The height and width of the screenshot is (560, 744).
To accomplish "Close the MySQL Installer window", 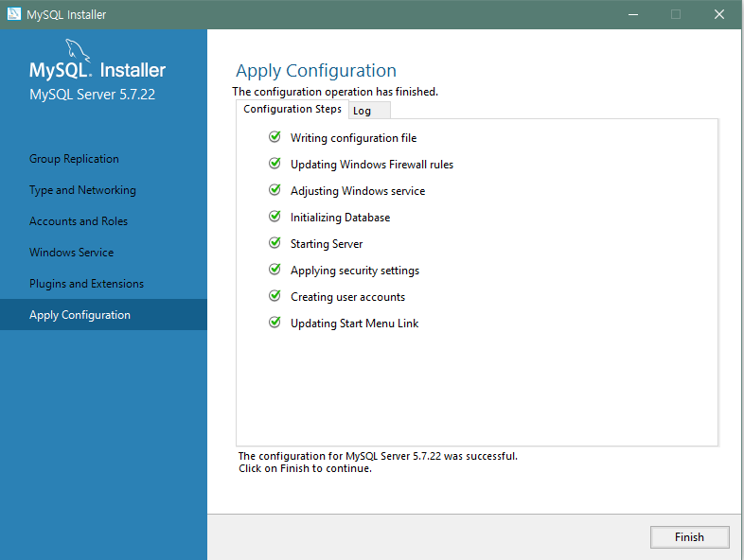I will click(x=719, y=14).
